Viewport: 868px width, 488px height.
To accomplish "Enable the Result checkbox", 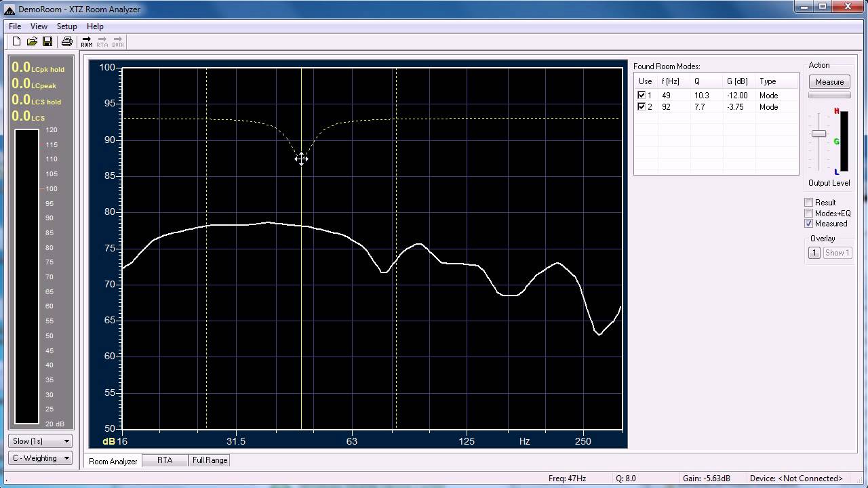I will coord(808,203).
